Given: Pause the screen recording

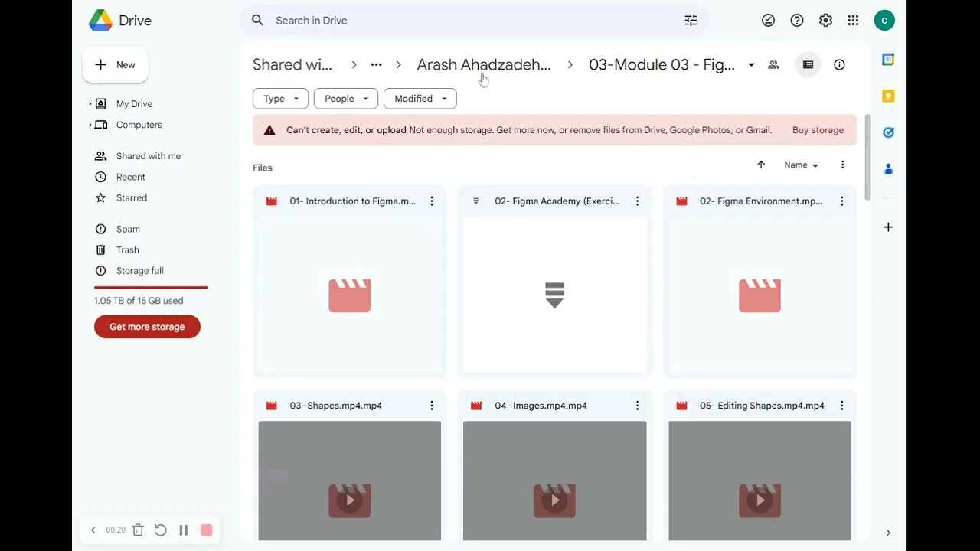Looking at the screenshot, I should click(x=183, y=530).
